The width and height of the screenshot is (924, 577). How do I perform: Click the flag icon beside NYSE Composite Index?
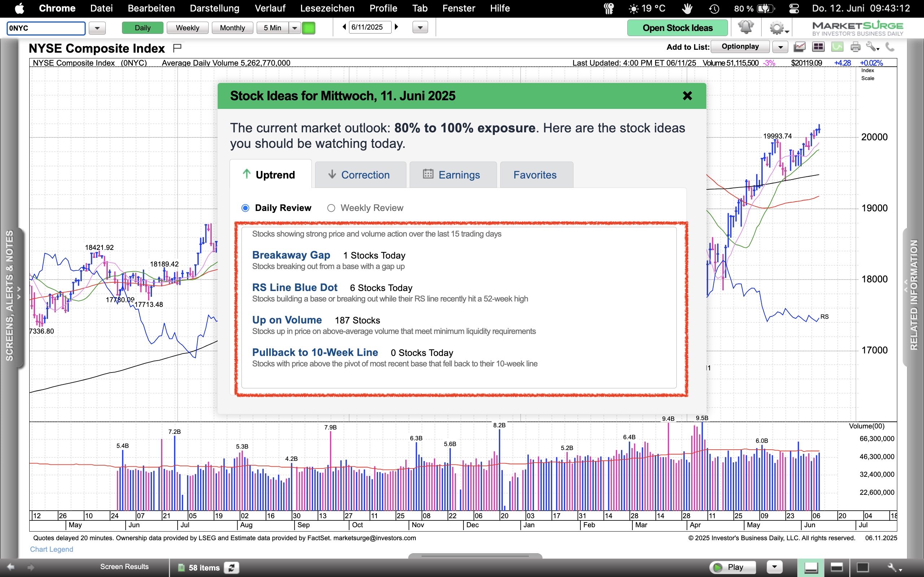(177, 48)
